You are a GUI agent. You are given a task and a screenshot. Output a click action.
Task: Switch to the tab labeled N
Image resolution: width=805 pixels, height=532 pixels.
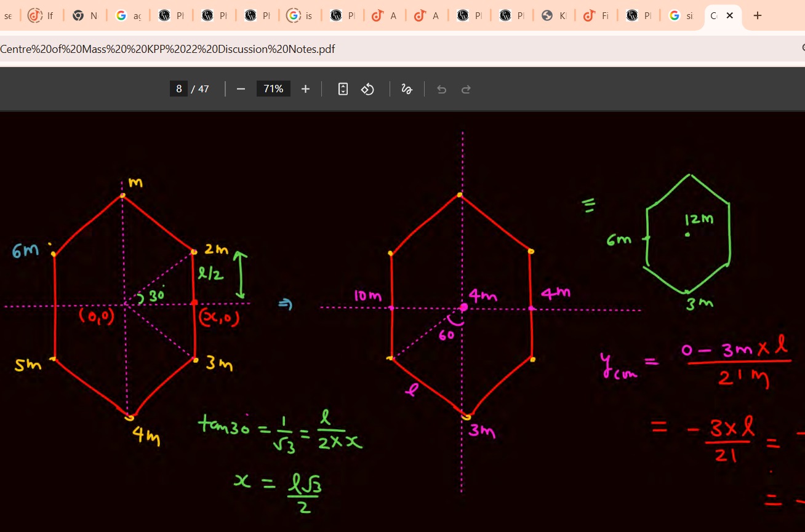point(85,15)
